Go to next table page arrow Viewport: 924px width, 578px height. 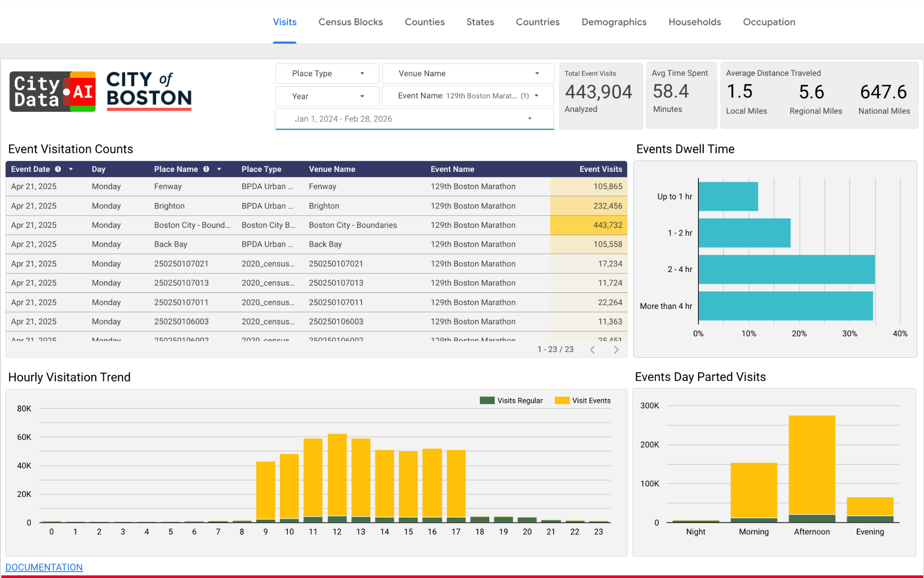616,350
